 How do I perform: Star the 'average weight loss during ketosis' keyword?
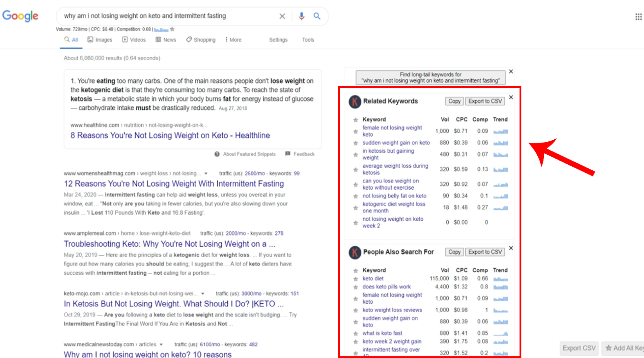[x=355, y=170]
